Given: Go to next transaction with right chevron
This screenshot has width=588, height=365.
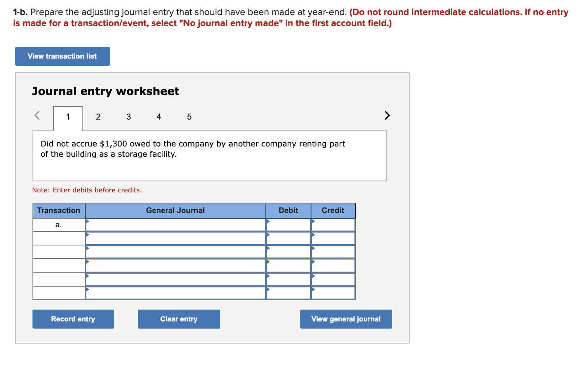Looking at the screenshot, I should tap(387, 116).
